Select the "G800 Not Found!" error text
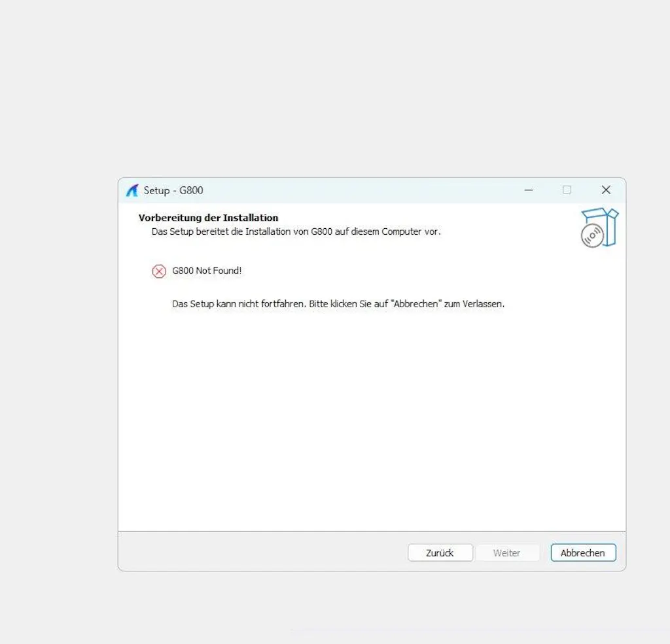The image size is (670, 644). 207,271
